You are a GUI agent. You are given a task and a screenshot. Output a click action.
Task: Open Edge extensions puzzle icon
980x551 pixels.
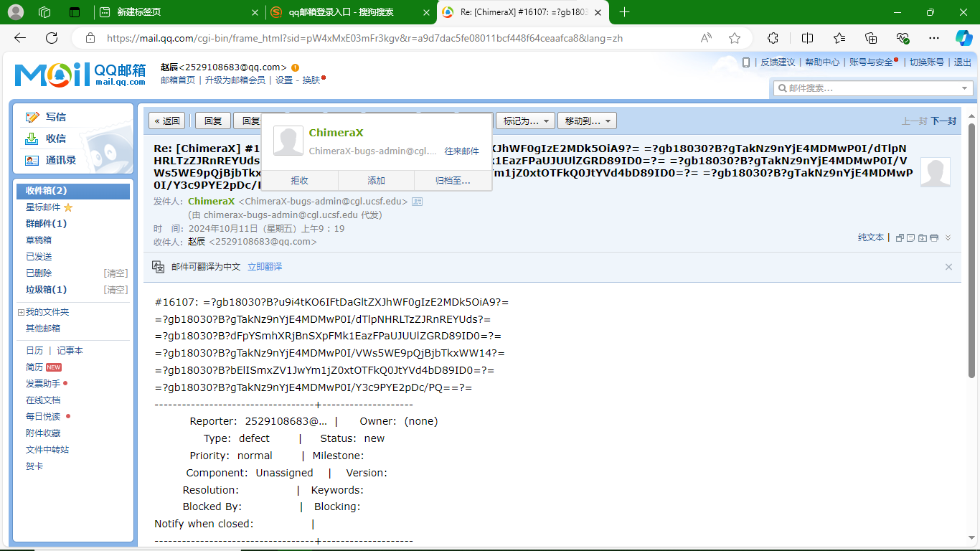[x=773, y=38]
